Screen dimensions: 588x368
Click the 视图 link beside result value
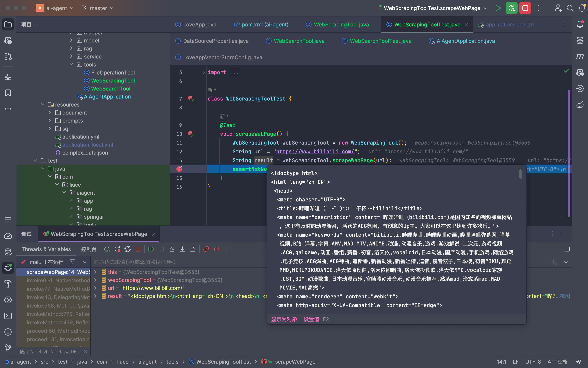(565, 296)
